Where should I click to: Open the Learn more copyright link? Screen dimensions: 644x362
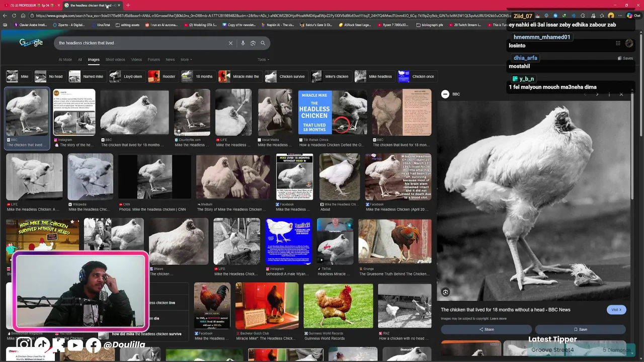(x=498, y=319)
